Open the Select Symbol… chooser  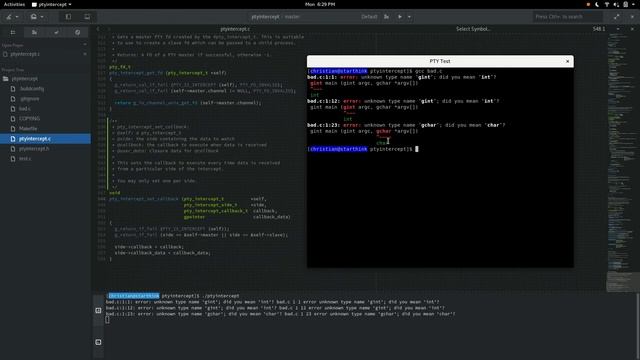(473, 29)
